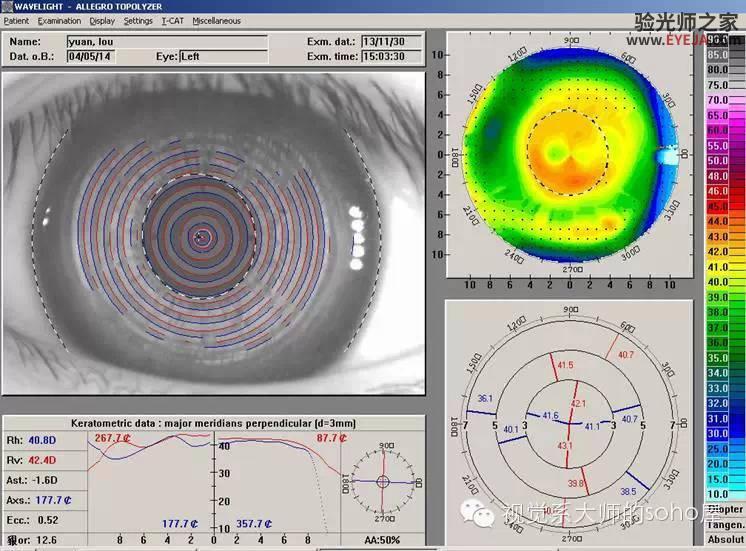Click the Rh value 40.8D

point(42,440)
